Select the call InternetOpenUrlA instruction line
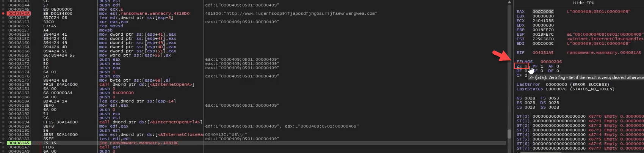 click(150, 122)
